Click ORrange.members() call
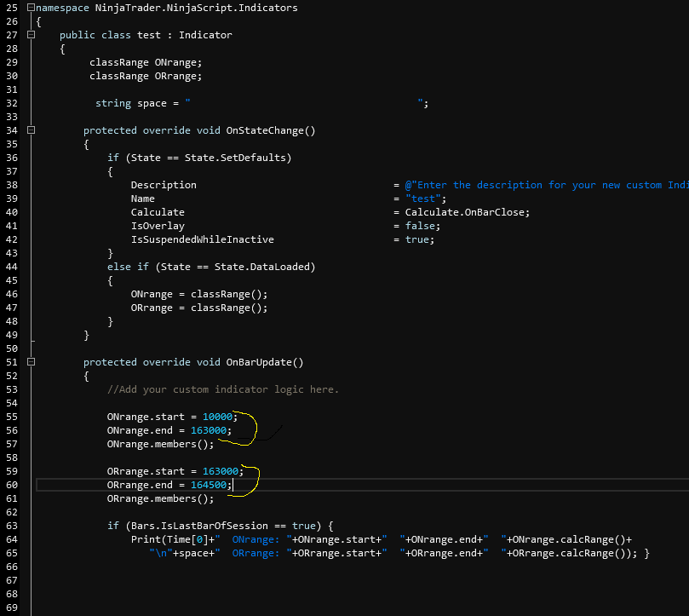689x616 pixels. (160, 498)
